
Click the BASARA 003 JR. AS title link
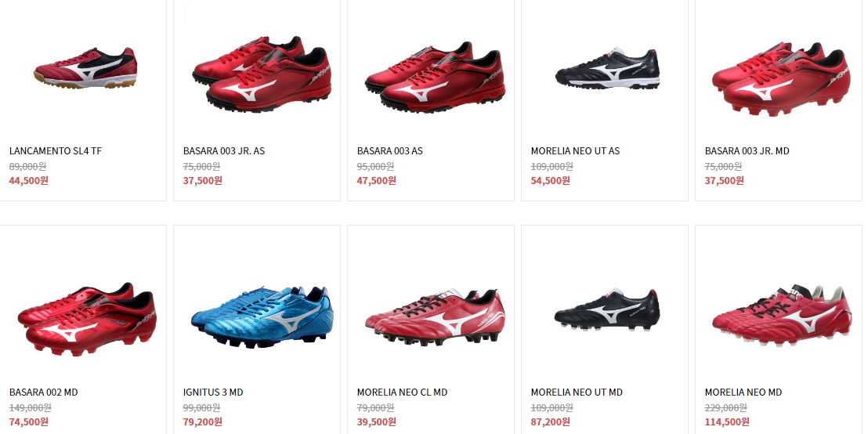(x=224, y=150)
